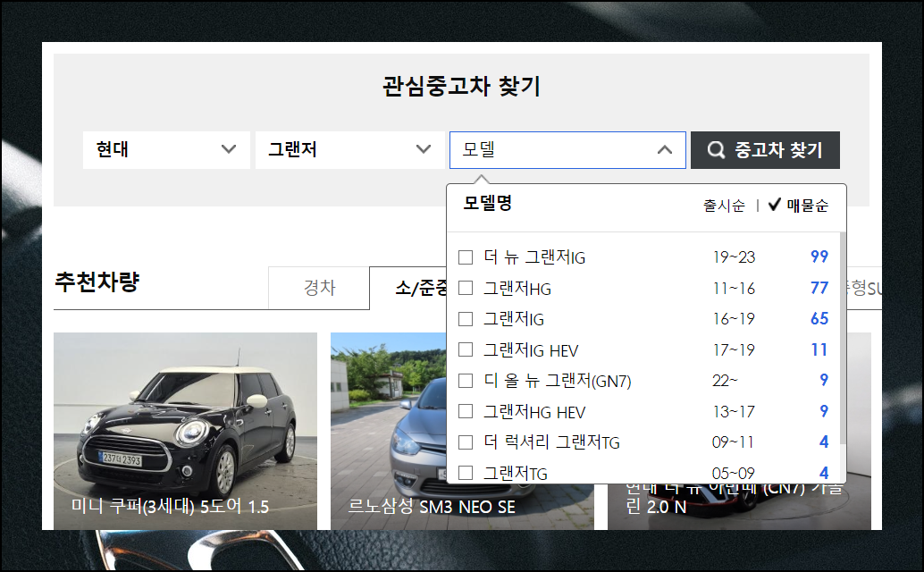Click the 추천차량 section heading
Viewport: 924px width, 572px height.
tap(97, 282)
